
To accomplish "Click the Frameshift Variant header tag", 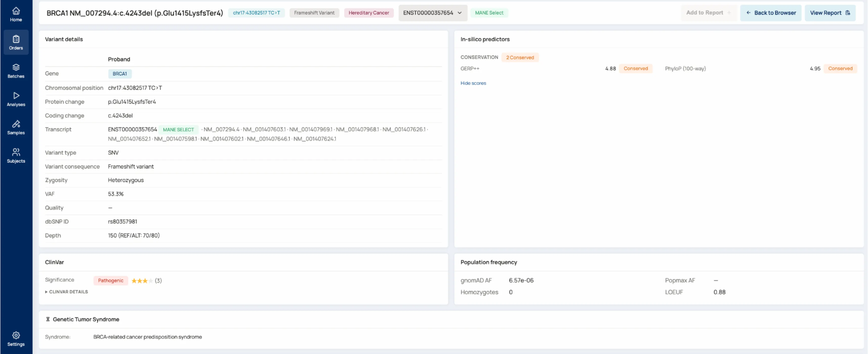I will point(314,13).
